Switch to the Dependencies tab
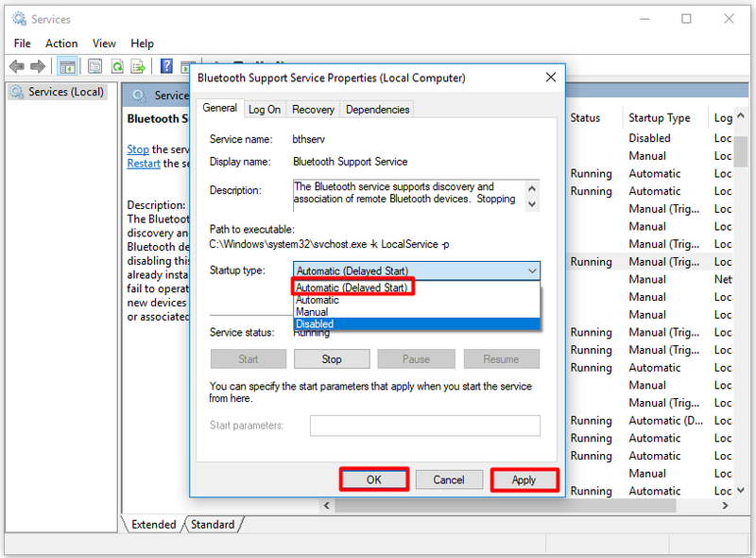This screenshot has width=756, height=558. click(377, 110)
